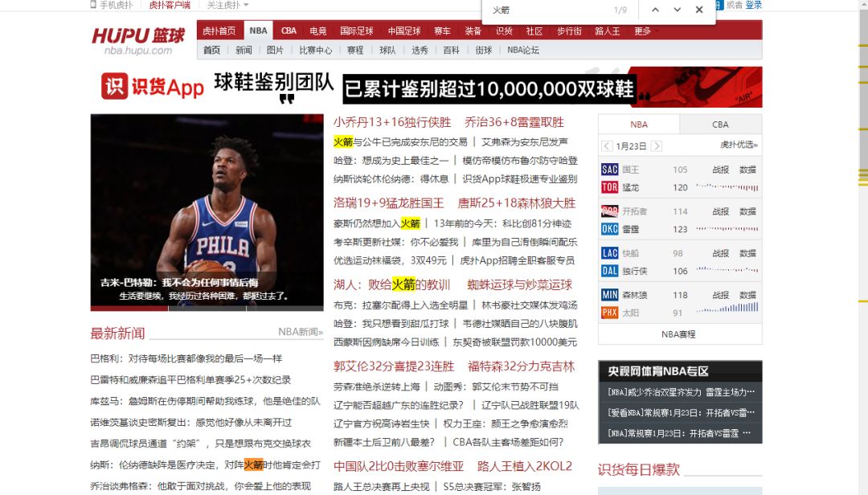868x495 pixels.
Task: Open 国际足球 section
Action: pos(357,31)
